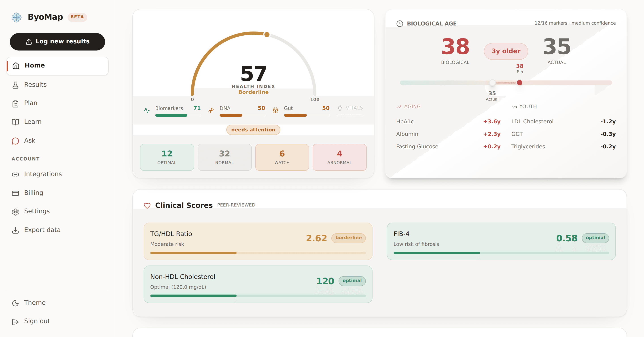Select the Biomarkers score 71
644x337 pixels.
click(197, 108)
